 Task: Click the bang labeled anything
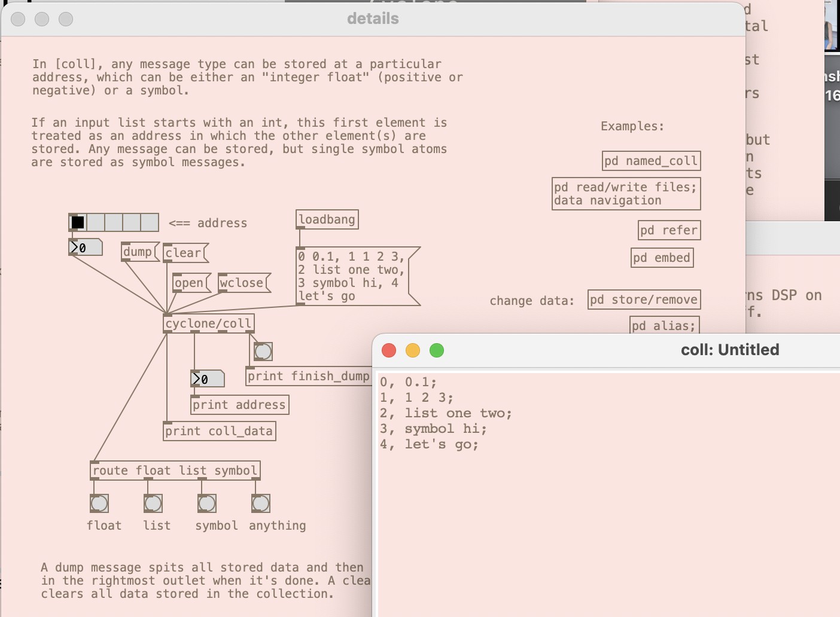point(261,503)
